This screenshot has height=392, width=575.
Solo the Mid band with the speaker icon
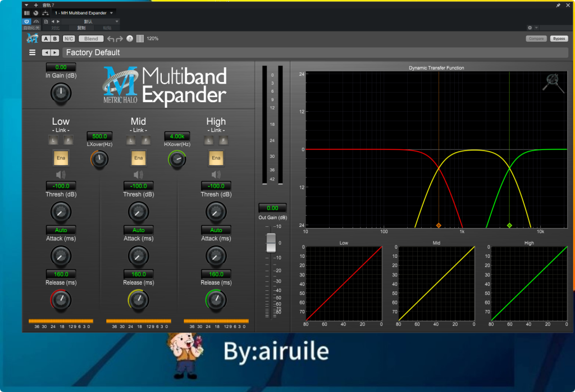pyautogui.click(x=138, y=175)
